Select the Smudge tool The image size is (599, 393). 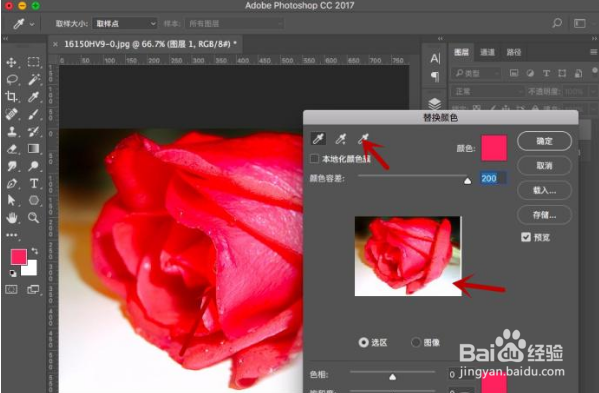(12, 166)
